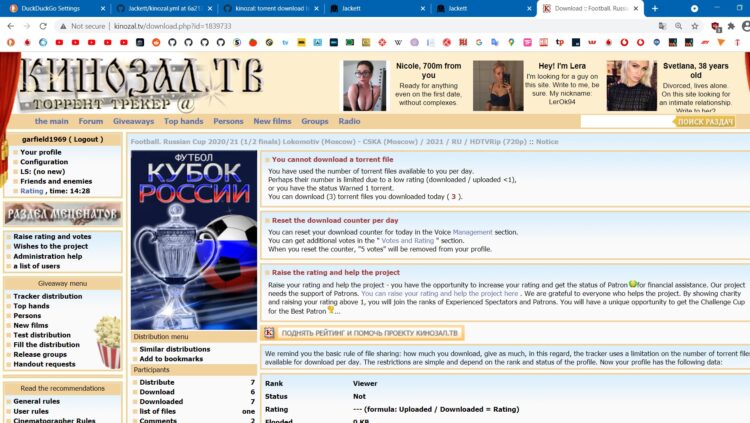This screenshot has width=750, height=423.
Task: Click ПОДНЯТЬ РЕЙТИНГ И ПОМОЧЬ ПРОЕКТУ button
Action: click(x=364, y=333)
